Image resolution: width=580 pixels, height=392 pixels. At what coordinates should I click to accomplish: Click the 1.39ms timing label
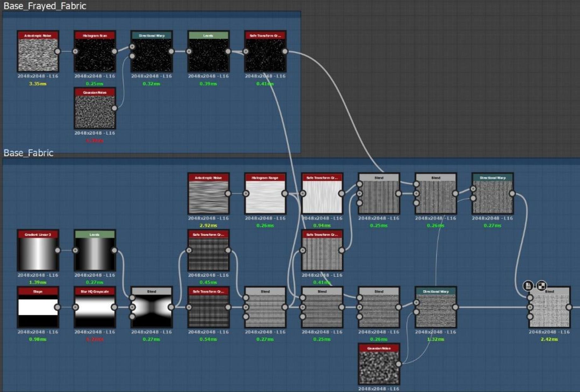pos(38,282)
